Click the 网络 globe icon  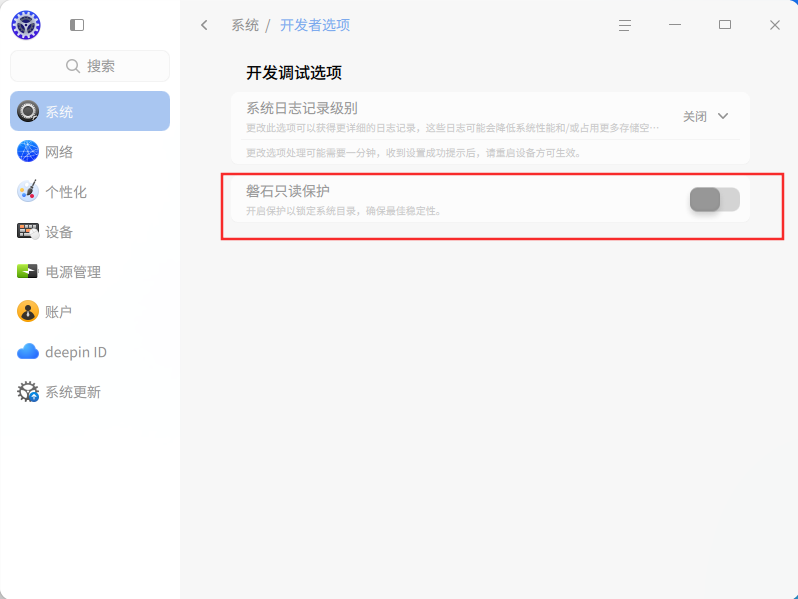click(28, 151)
